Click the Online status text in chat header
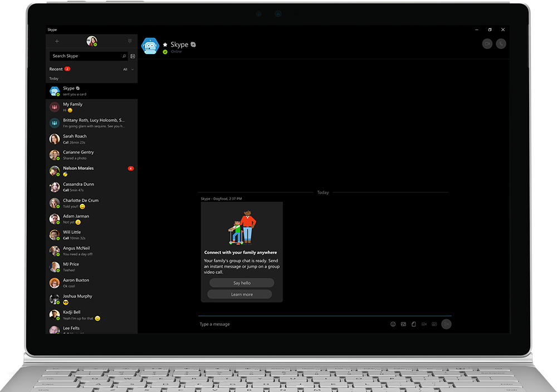The width and height of the screenshot is (557, 392). click(x=176, y=52)
